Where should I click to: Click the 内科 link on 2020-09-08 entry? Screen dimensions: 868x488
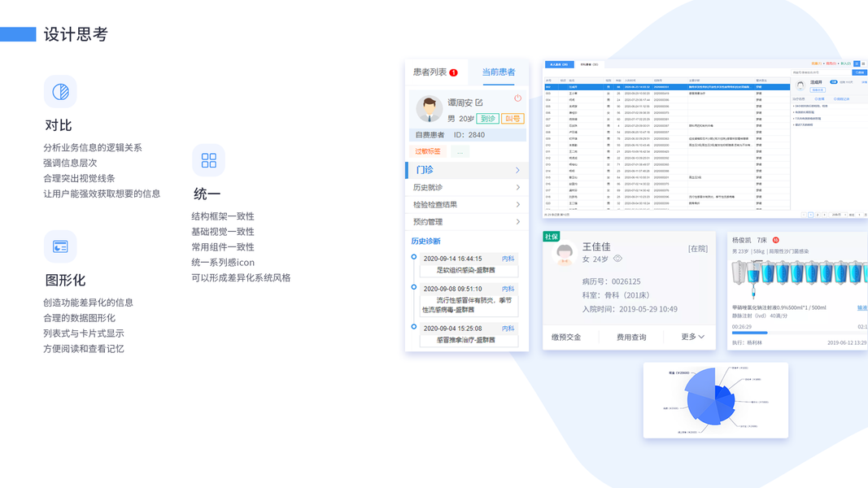pos(508,289)
